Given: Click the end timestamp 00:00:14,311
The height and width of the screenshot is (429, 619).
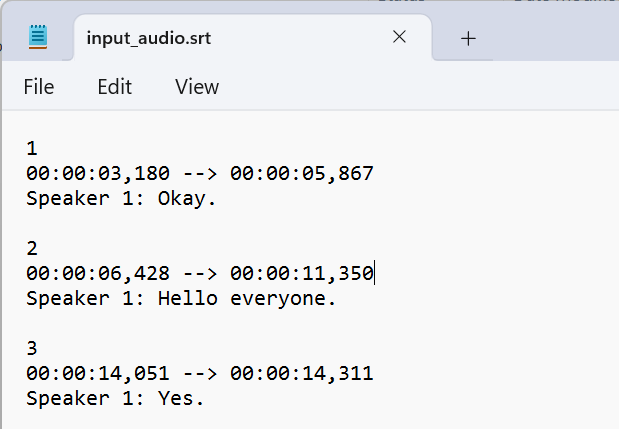Looking at the screenshot, I should click(x=302, y=373).
